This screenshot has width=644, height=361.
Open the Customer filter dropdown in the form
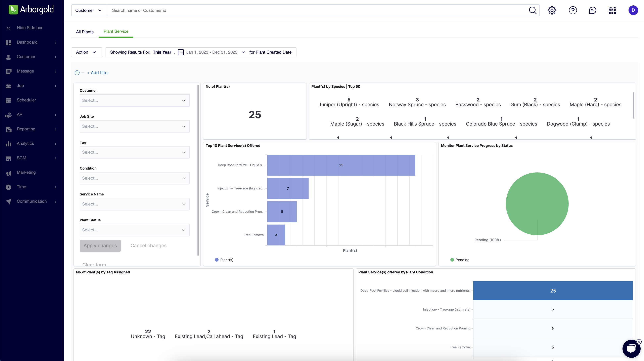[x=135, y=100]
